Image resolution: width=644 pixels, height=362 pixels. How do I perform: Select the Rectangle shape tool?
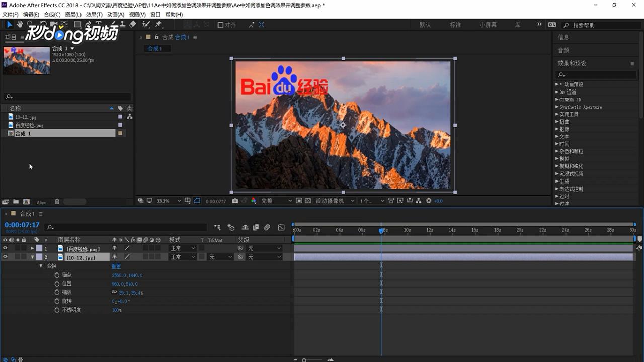coord(77,24)
